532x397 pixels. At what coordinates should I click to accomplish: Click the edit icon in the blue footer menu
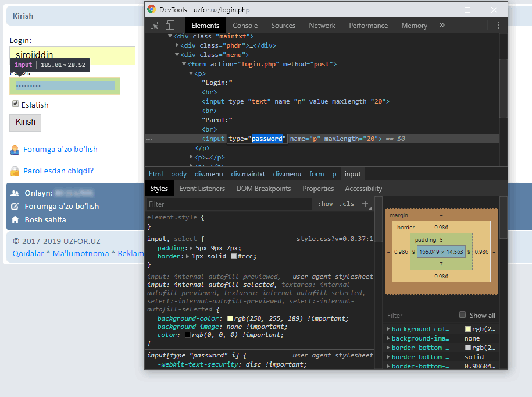(x=15, y=207)
